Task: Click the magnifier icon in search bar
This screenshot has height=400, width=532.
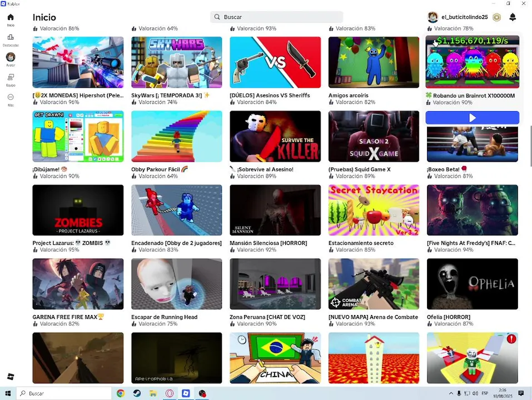Action: click(x=217, y=17)
